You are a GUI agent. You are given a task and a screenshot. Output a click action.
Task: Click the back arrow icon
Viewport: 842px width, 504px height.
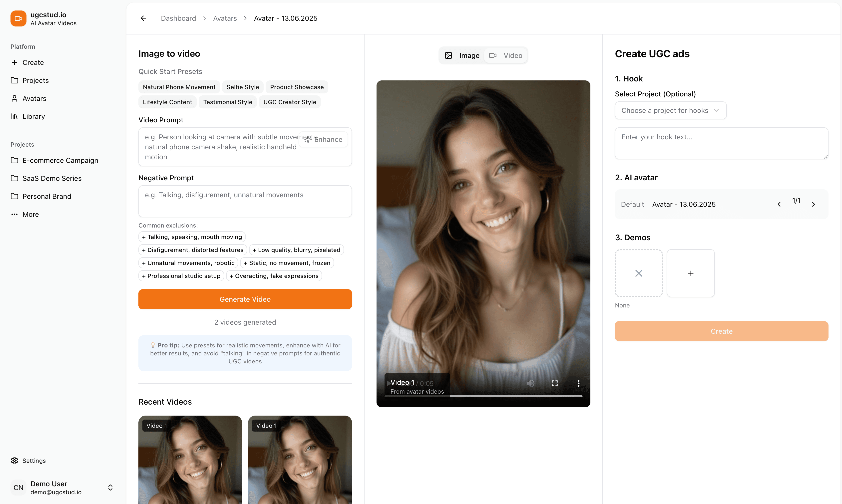point(143,18)
